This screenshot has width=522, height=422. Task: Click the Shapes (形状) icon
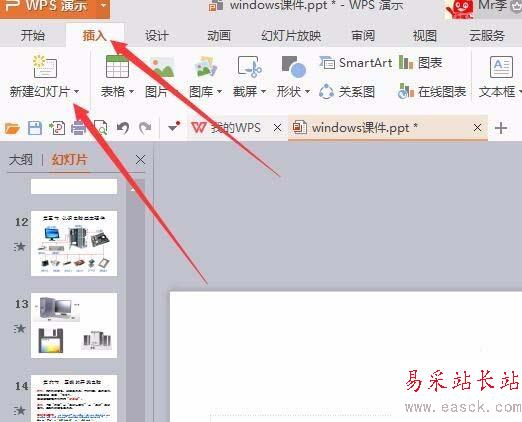tap(293, 66)
